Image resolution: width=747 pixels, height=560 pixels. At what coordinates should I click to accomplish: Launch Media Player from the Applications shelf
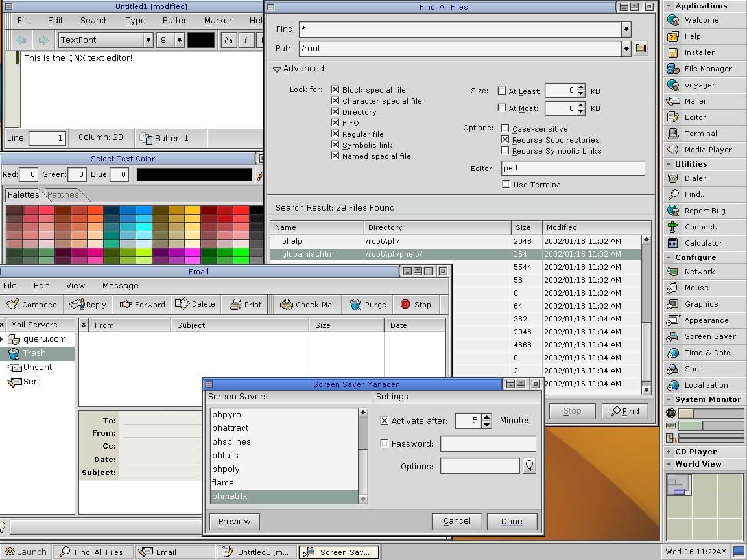(707, 150)
